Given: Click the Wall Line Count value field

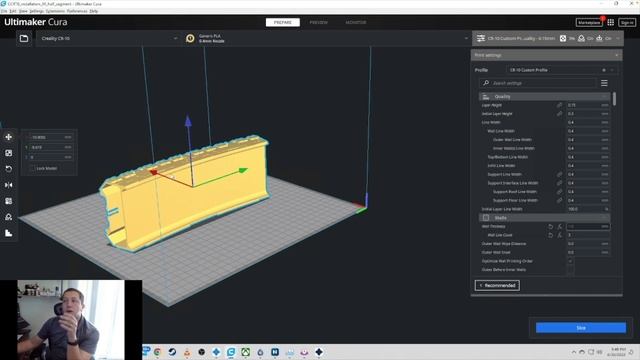Looking at the screenshot, I should [588, 235].
